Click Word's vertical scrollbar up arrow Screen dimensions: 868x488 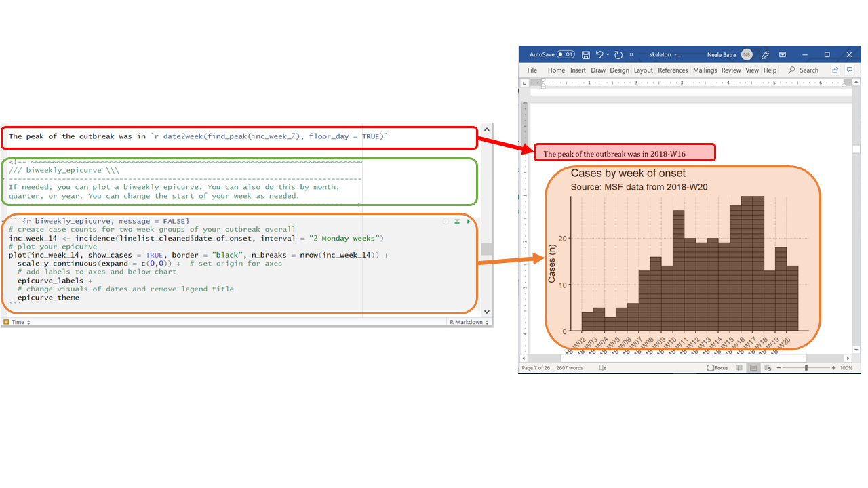pos(856,83)
